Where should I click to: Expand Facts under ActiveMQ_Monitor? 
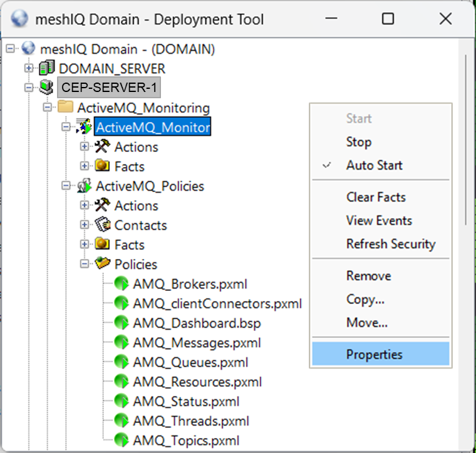[85, 166]
